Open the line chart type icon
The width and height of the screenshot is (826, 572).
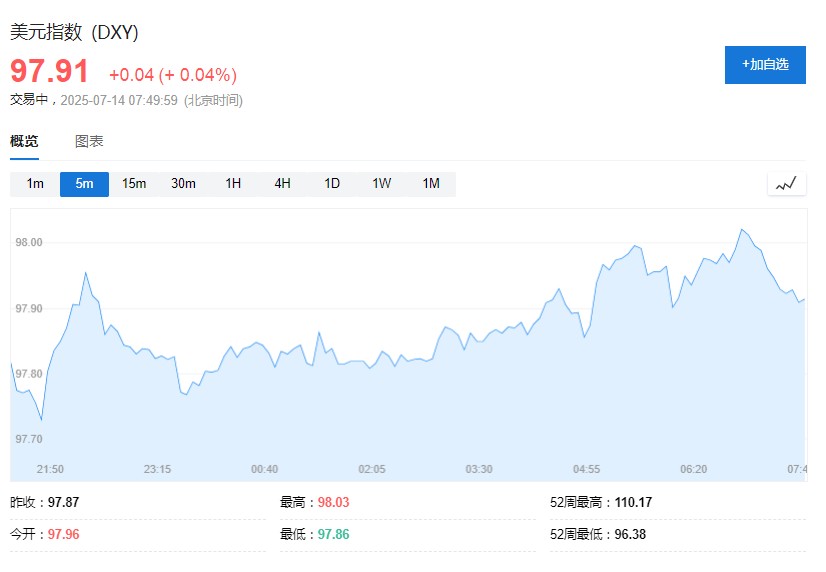click(x=786, y=184)
